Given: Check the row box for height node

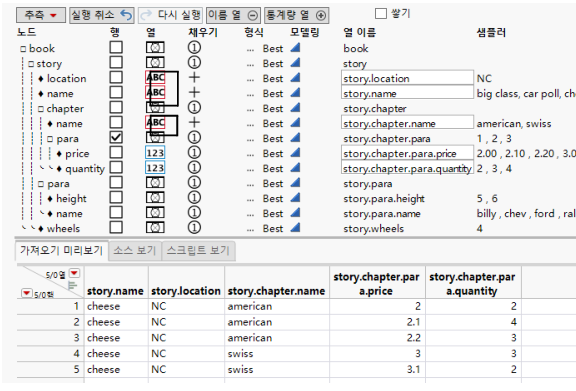Looking at the screenshot, I should pos(116,197).
